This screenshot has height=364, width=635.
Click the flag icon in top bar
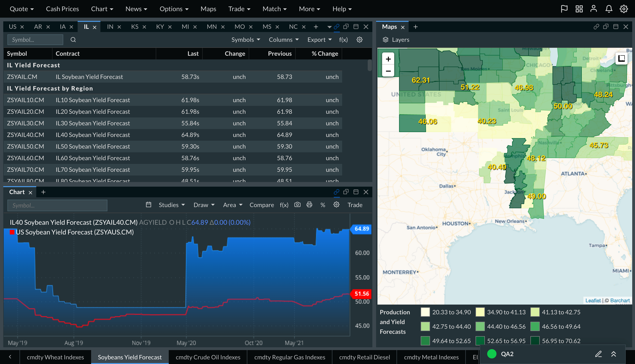(x=564, y=9)
